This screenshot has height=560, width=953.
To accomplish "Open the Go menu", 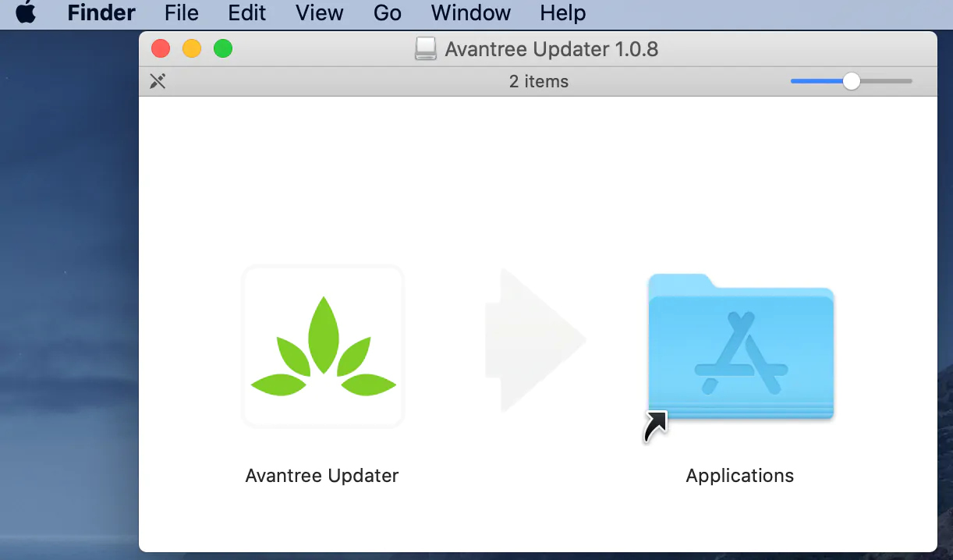I will pyautogui.click(x=387, y=13).
